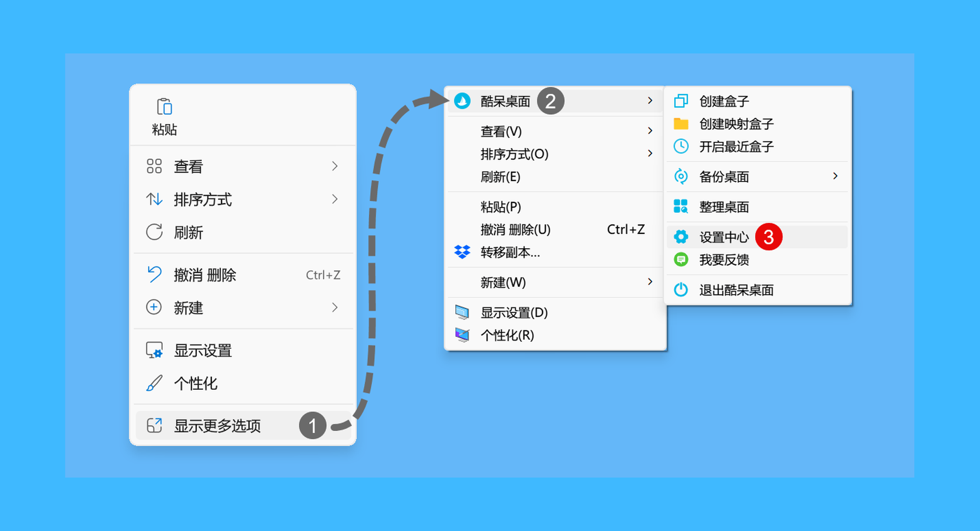Select 粘贴(P) in classic menu
The width and height of the screenshot is (980, 531).
point(555,207)
